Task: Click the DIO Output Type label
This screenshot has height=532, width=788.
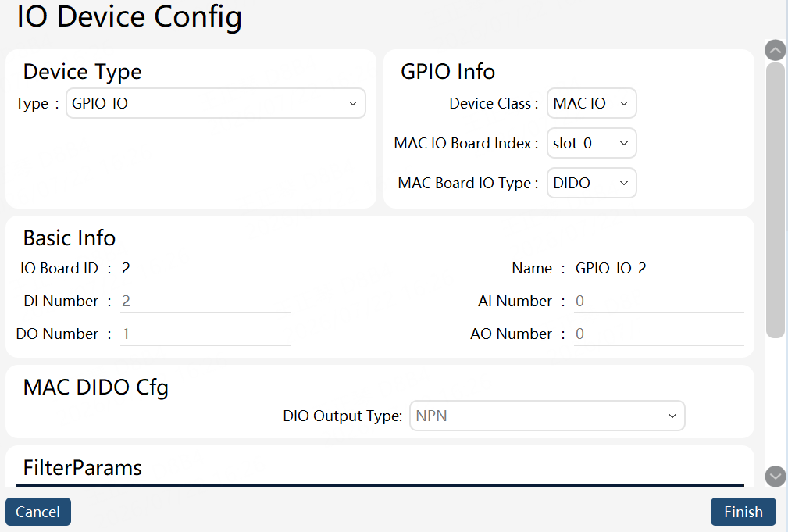Action: point(343,416)
